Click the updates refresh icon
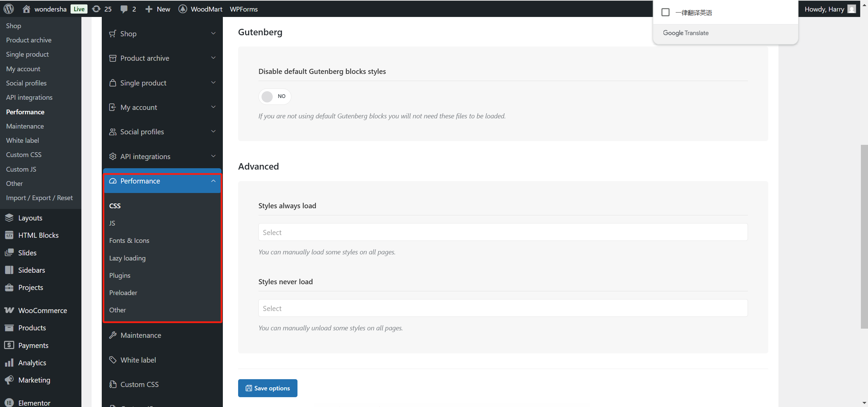The height and width of the screenshot is (407, 868). pyautogui.click(x=97, y=9)
